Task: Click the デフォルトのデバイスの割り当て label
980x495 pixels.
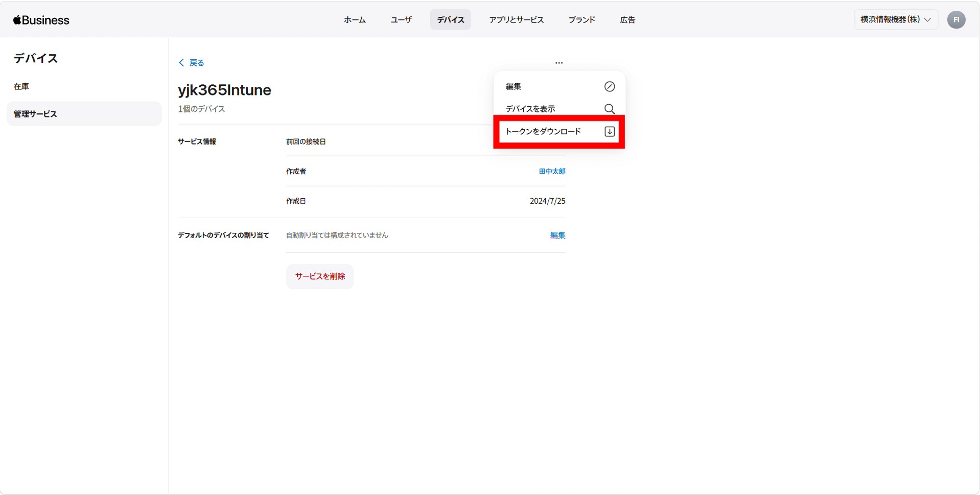Action: (223, 235)
